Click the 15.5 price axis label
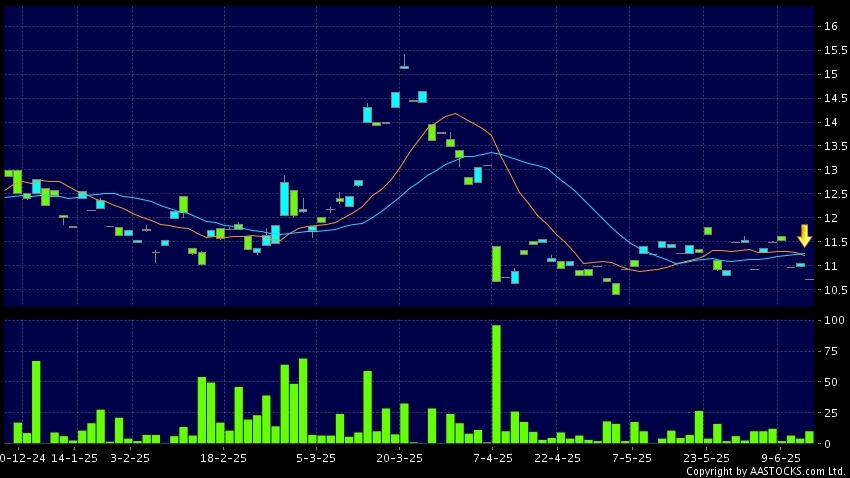This screenshot has width=850, height=478. [x=835, y=50]
